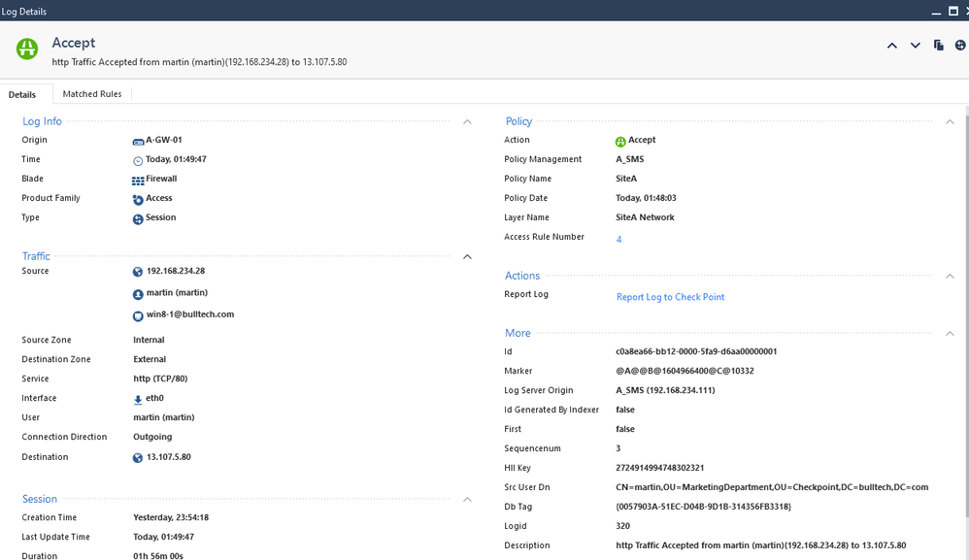The height and width of the screenshot is (560, 969).
Task: Switch to the Matched Rules tab
Action: [x=92, y=94]
